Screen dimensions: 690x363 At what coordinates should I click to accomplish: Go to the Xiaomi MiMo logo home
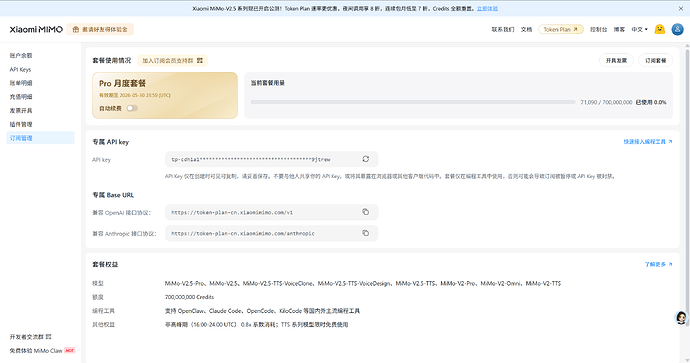36,29
